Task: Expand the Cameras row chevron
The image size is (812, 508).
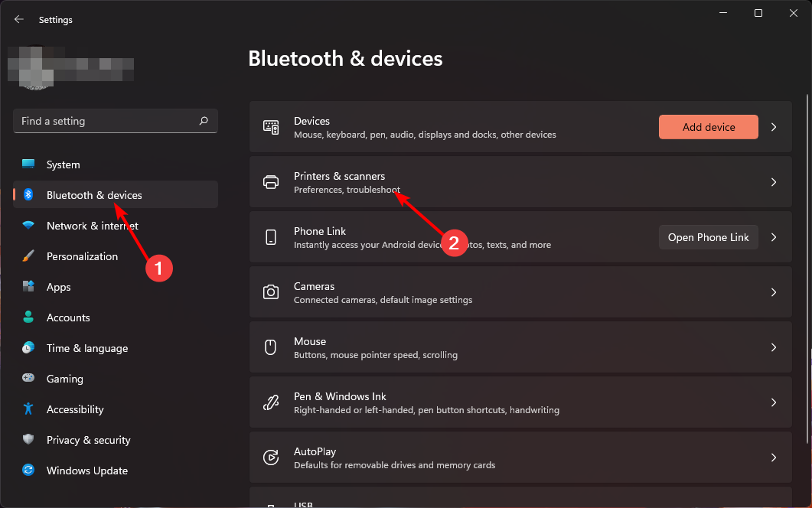Action: [773, 291]
